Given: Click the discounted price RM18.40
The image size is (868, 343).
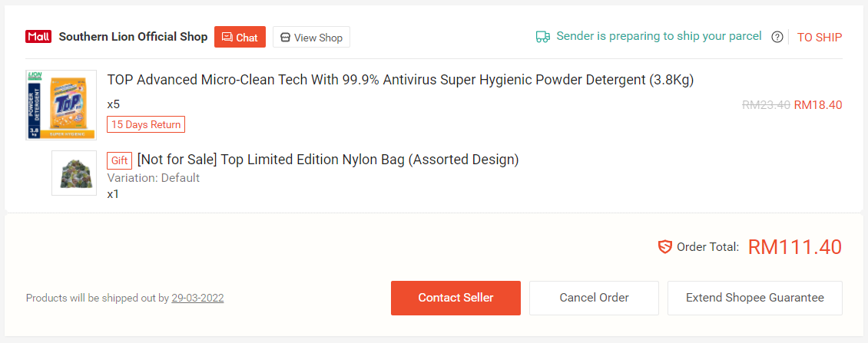Looking at the screenshot, I should point(818,105).
